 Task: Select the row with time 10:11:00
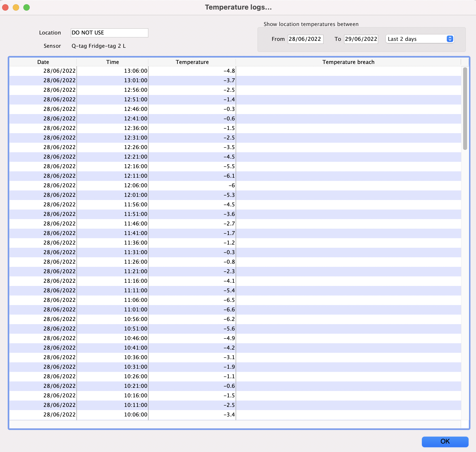235,405
